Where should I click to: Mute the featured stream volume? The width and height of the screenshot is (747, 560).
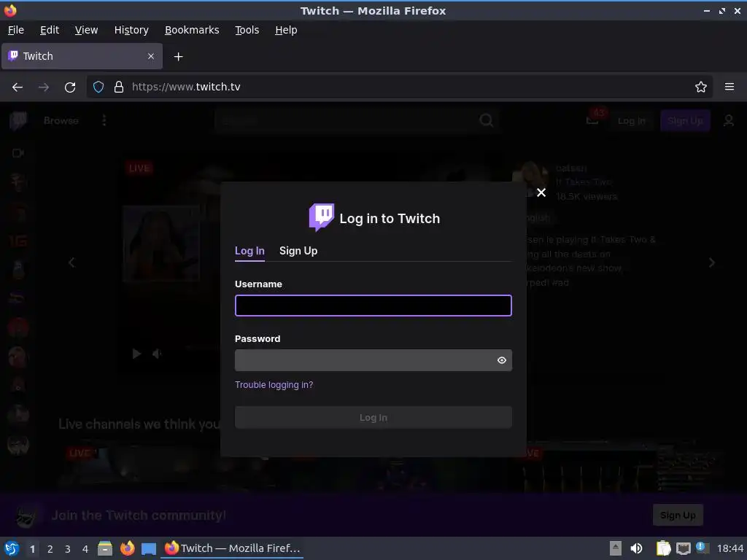tap(157, 354)
